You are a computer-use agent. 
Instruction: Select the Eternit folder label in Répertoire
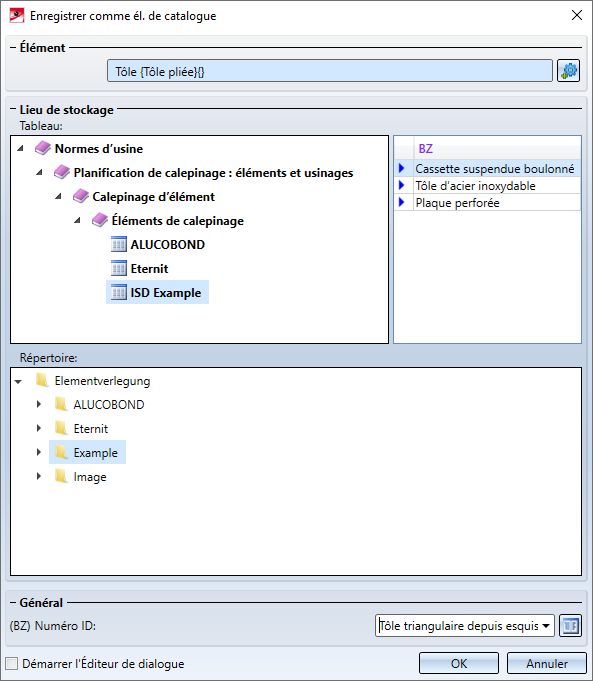click(90, 428)
